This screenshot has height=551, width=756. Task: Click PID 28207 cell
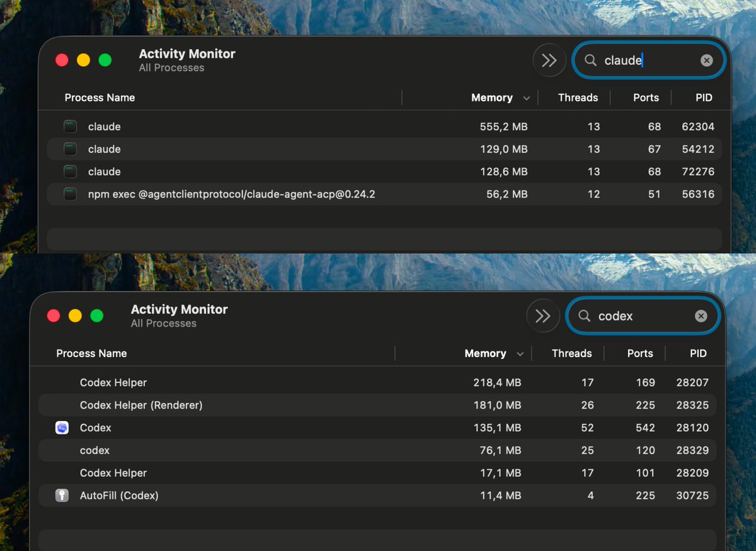click(692, 382)
